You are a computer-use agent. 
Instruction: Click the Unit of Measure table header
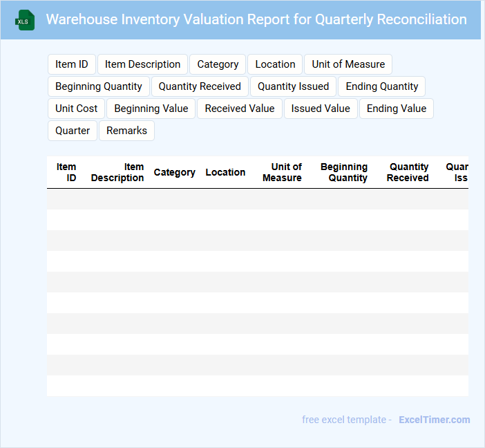[282, 172]
